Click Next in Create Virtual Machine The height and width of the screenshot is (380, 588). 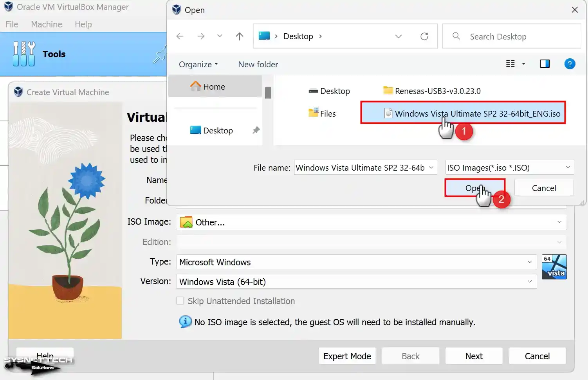coord(474,356)
